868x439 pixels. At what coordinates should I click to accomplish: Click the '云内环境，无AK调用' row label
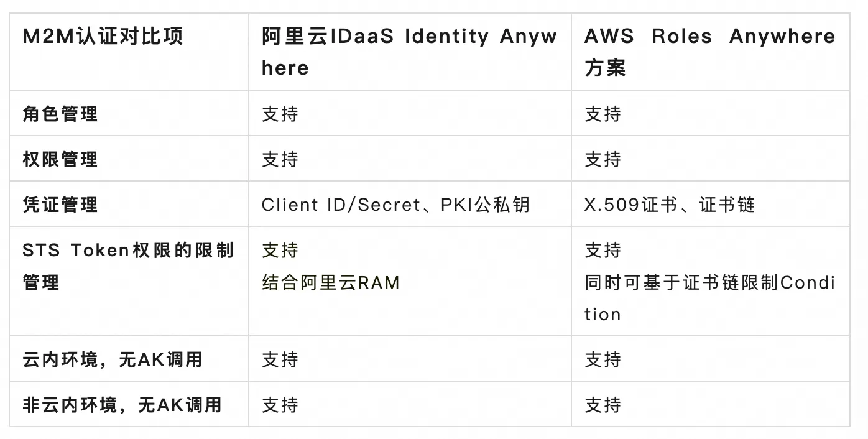pyautogui.click(x=113, y=359)
